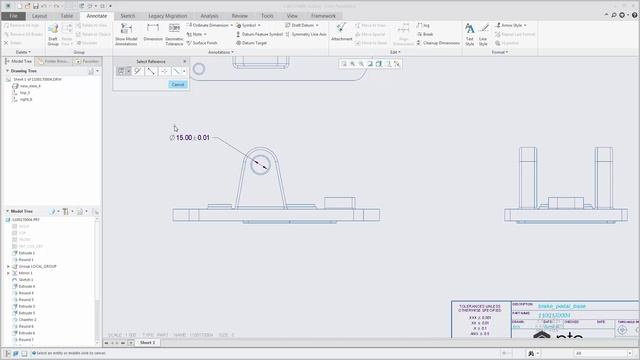Click the Cancel button in Select Reference
Image resolution: width=640 pixels, height=360 pixels.
[x=178, y=84]
